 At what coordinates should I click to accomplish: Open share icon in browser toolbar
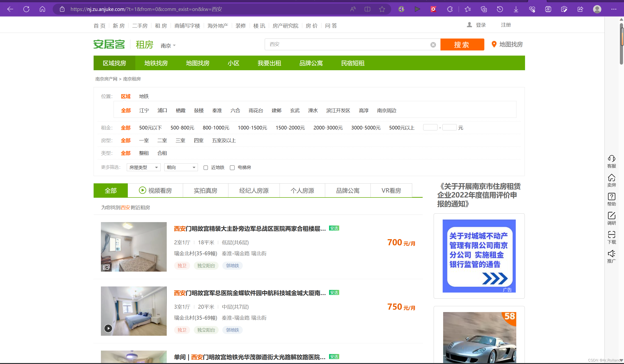click(580, 9)
